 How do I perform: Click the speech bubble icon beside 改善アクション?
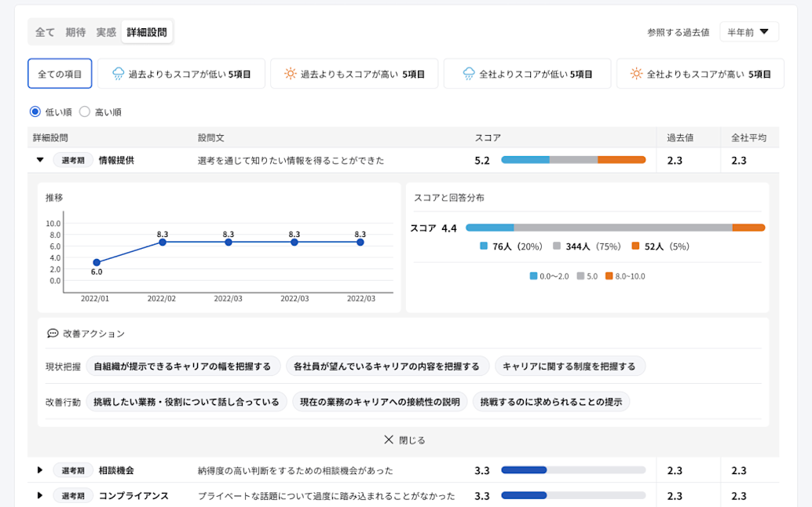(51, 334)
